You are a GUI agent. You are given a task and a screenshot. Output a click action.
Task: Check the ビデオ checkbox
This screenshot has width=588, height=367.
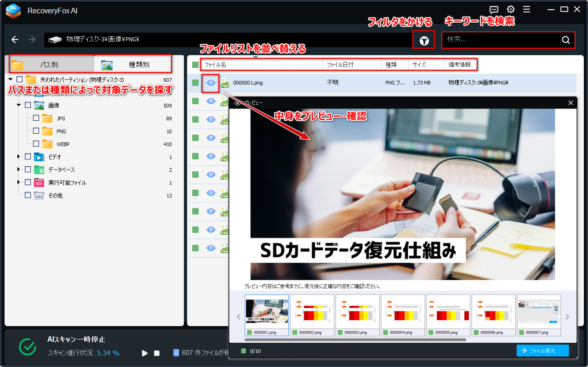pyautogui.click(x=28, y=157)
